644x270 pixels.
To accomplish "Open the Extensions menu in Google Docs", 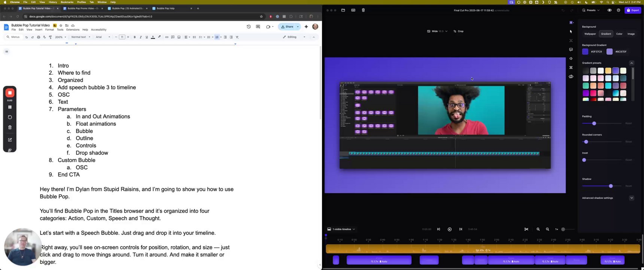I will pyautogui.click(x=73, y=30).
